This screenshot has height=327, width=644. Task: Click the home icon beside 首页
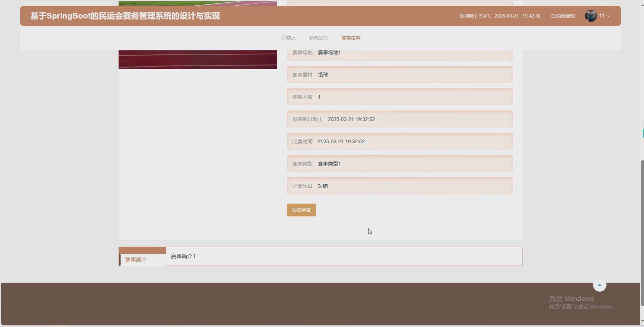pyautogui.click(x=283, y=38)
